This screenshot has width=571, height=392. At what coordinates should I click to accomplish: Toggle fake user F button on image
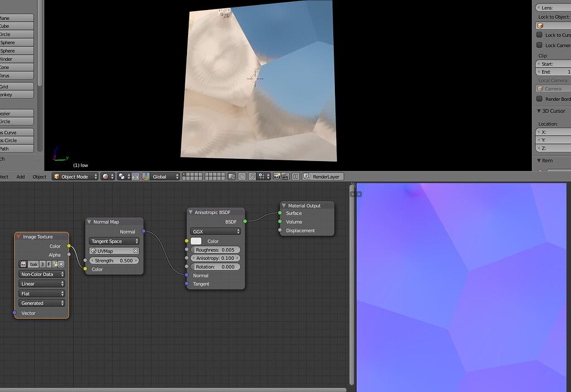click(49, 264)
